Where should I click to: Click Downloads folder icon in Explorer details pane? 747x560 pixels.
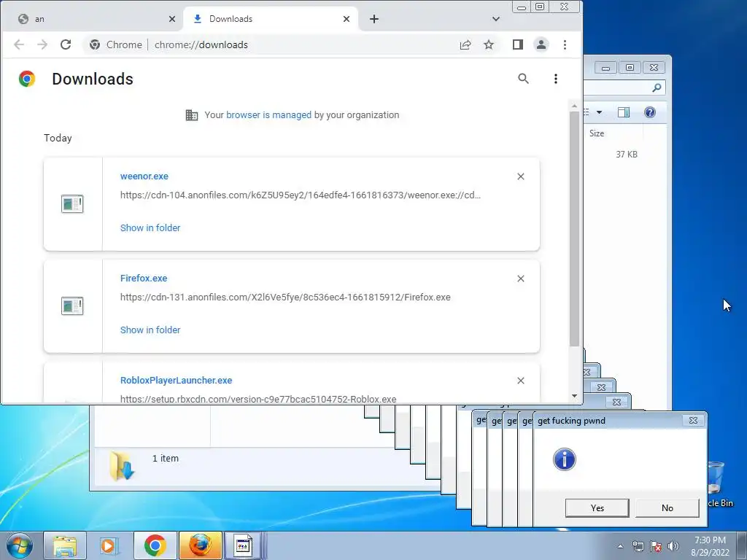tap(122, 466)
